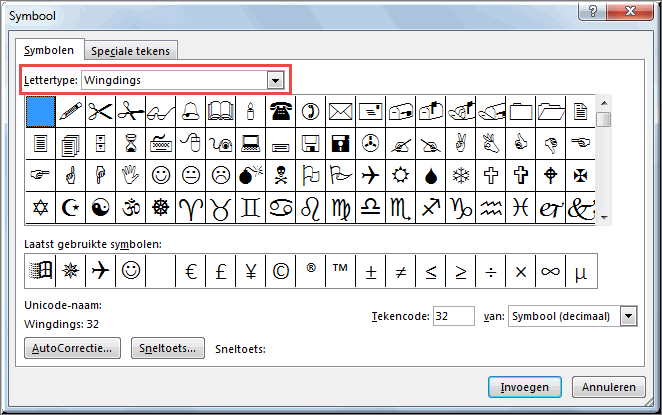The width and height of the screenshot is (662, 415).
Task: Expand the 'van' Symbool (decimaal) dropdown
Action: point(628,316)
